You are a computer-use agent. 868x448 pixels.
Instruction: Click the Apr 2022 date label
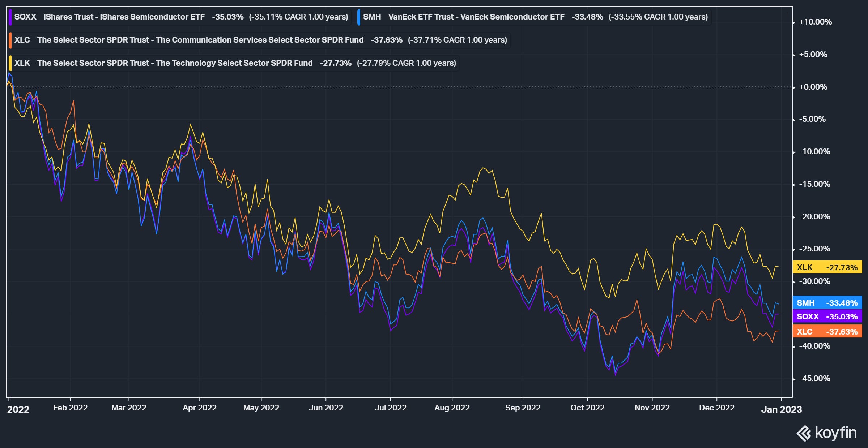click(x=199, y=408)
